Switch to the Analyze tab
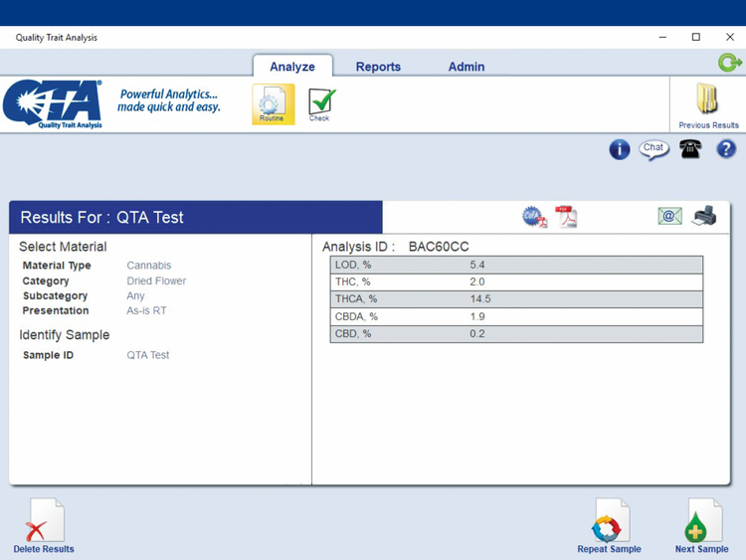This screenshot has width=746, height=560. (x=292, y=67)
